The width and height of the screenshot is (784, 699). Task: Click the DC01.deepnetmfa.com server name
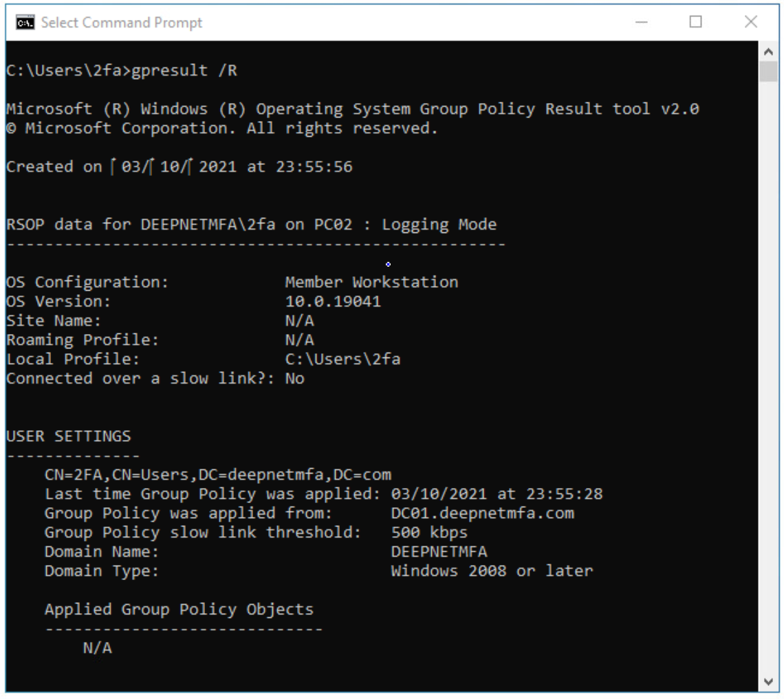point(482,513)
